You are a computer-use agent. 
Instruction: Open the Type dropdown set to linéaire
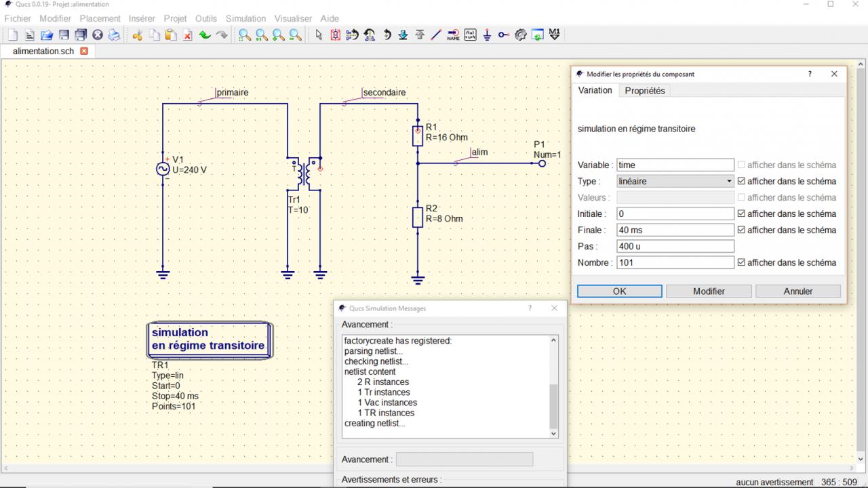[x=675, y=182]
